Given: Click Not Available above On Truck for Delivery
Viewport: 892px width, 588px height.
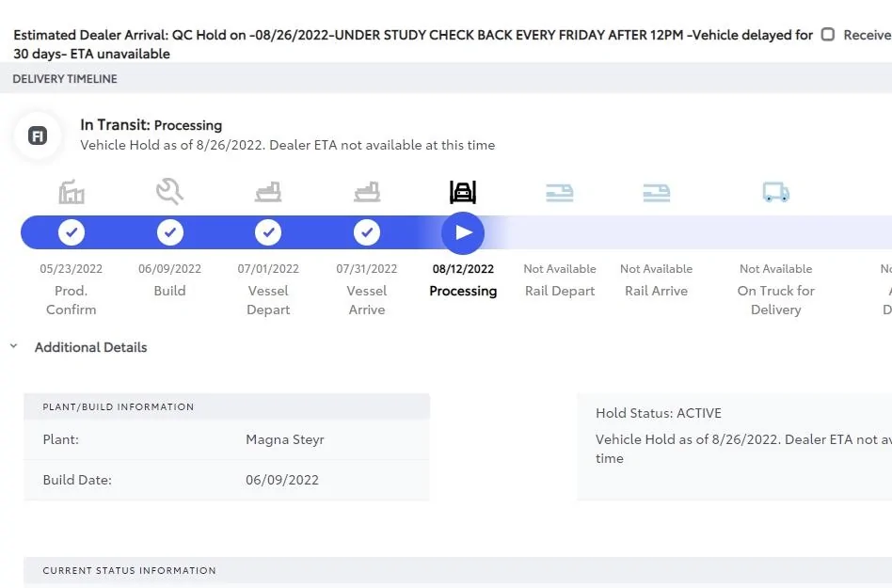Looking at the screenshot, I should 776,269.
